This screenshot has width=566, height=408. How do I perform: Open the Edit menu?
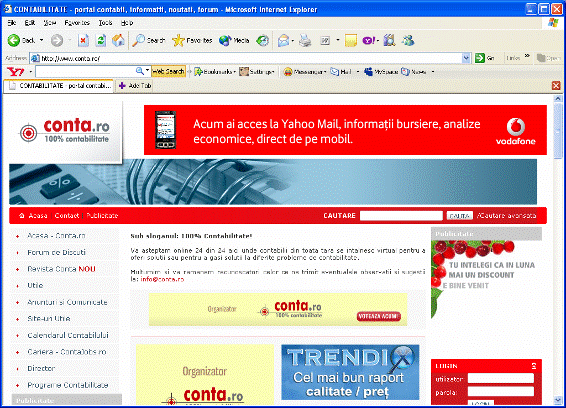pos(30,23)
